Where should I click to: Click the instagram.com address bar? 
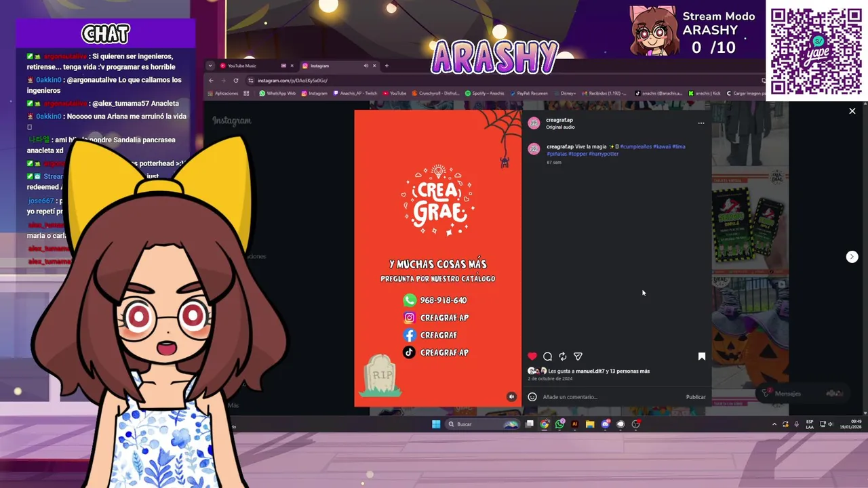502,81
